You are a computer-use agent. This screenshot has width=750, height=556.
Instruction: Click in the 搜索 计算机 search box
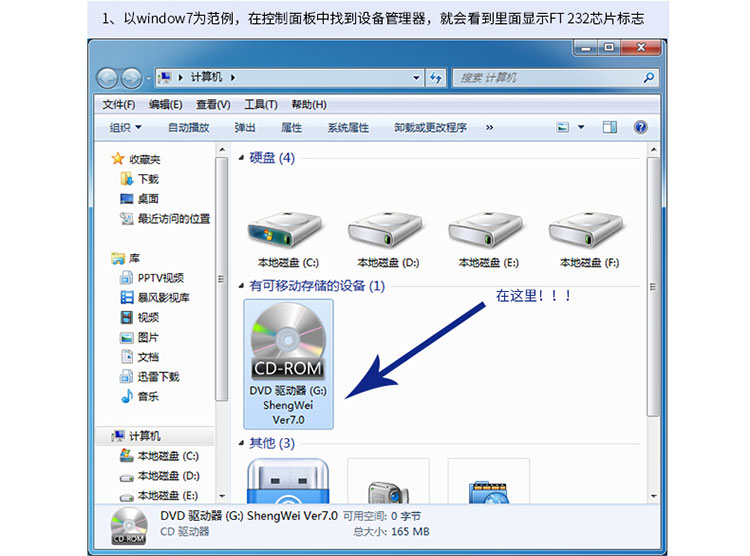[545, 78]
